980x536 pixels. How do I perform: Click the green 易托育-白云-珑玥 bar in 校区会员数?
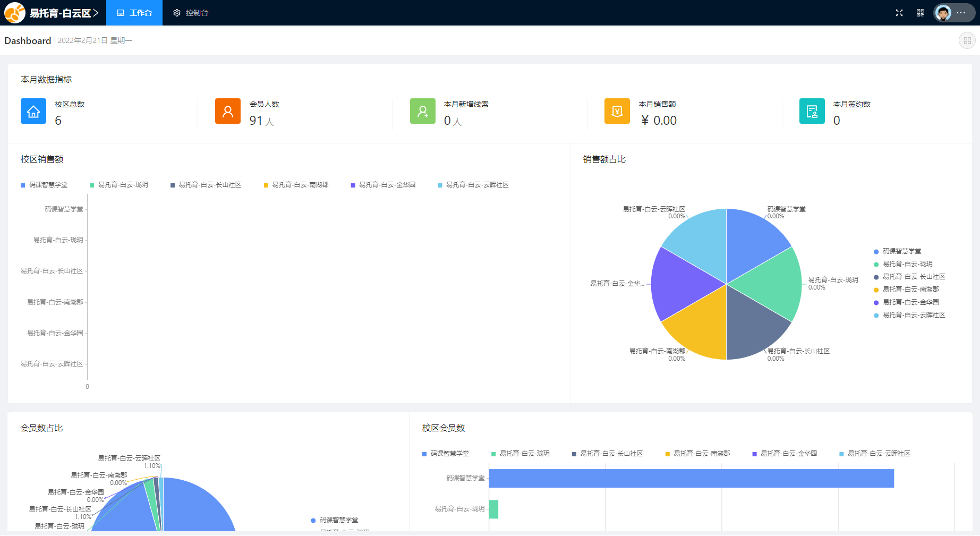[x=493, y=509]
